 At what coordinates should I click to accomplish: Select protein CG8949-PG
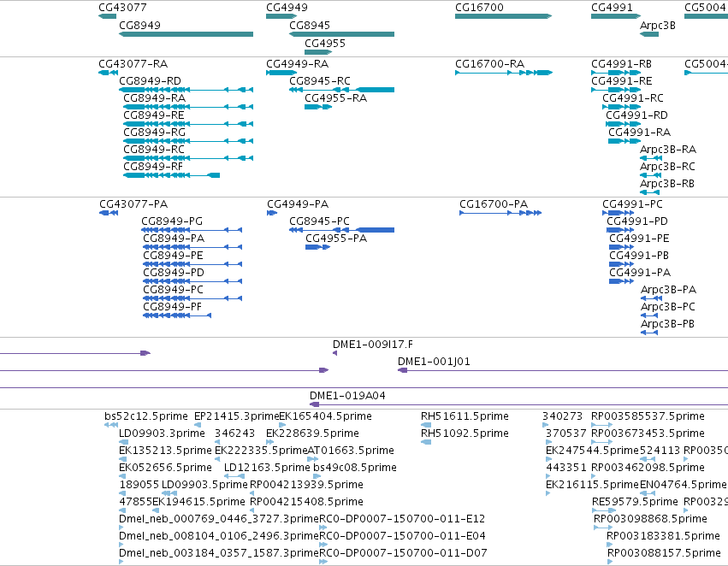click(172, 221)
